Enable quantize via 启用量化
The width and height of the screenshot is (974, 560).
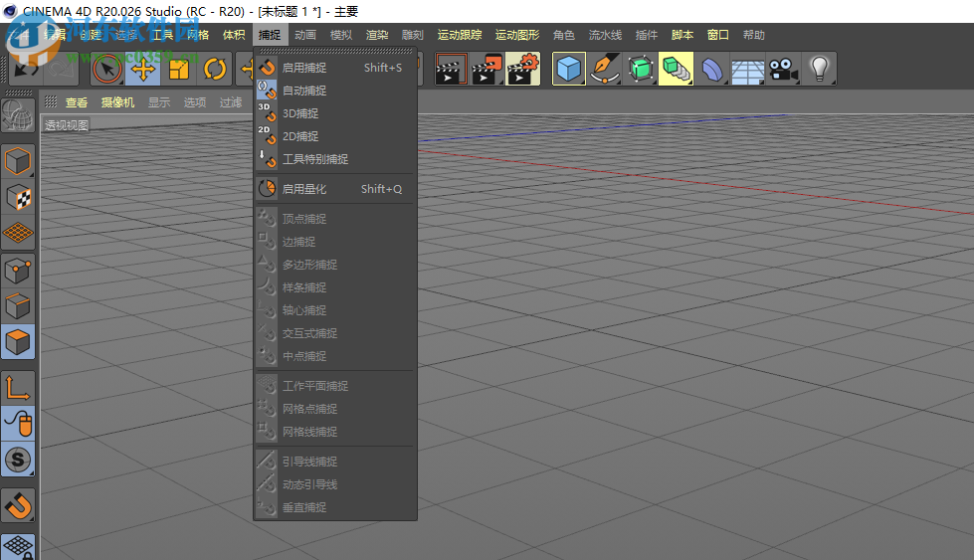335,189
